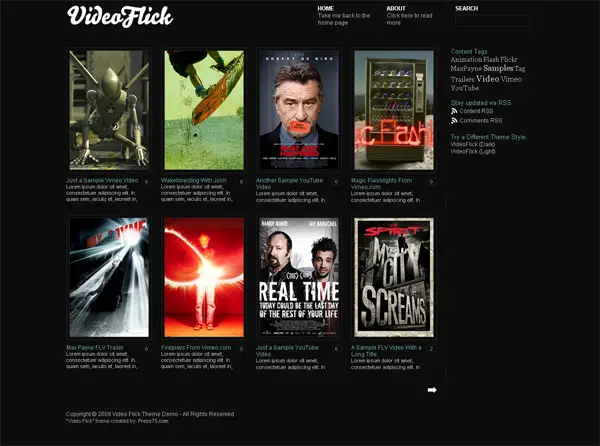Subscribe via Content RSS link
Screen dimensions: 600x446
[x=476, y=111]
